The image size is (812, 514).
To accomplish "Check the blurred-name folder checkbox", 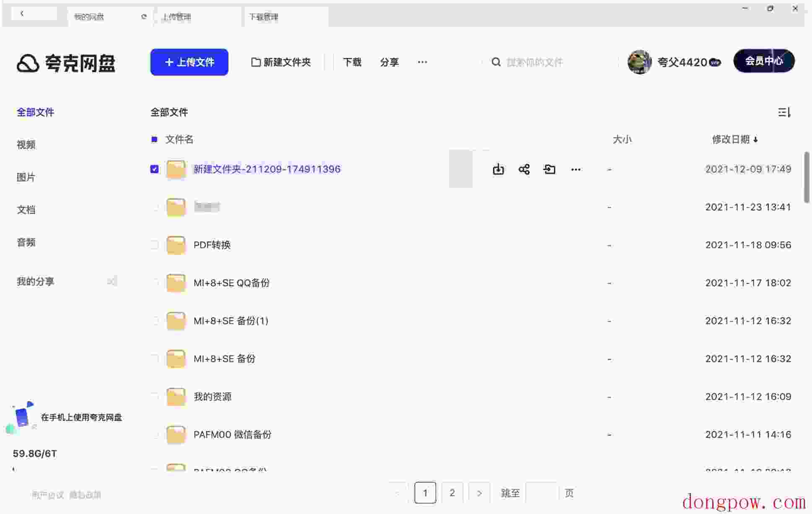I will 154,207.
